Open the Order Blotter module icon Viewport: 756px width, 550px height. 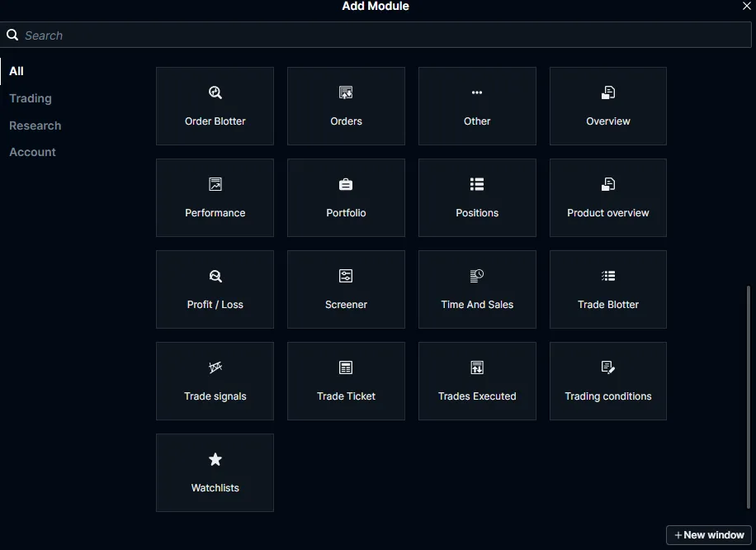click(x=215, y=92)
